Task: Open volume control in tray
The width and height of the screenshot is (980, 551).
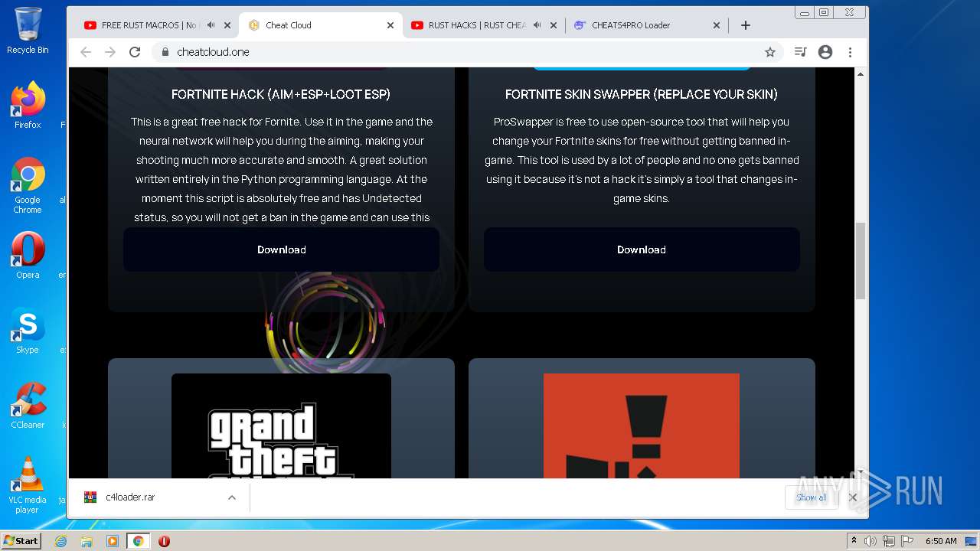Action: [871, 541]
